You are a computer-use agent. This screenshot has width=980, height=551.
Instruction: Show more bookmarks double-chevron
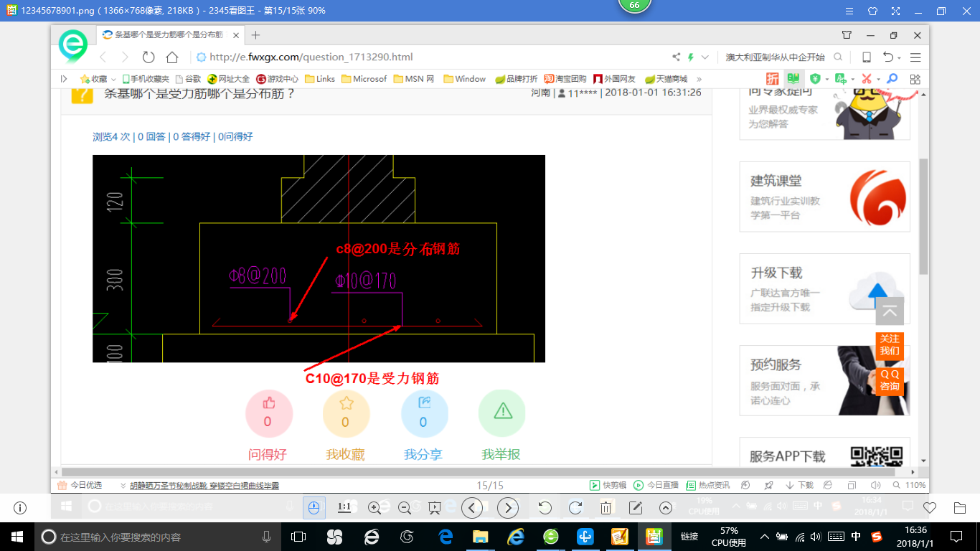click(x=699, y=79)
